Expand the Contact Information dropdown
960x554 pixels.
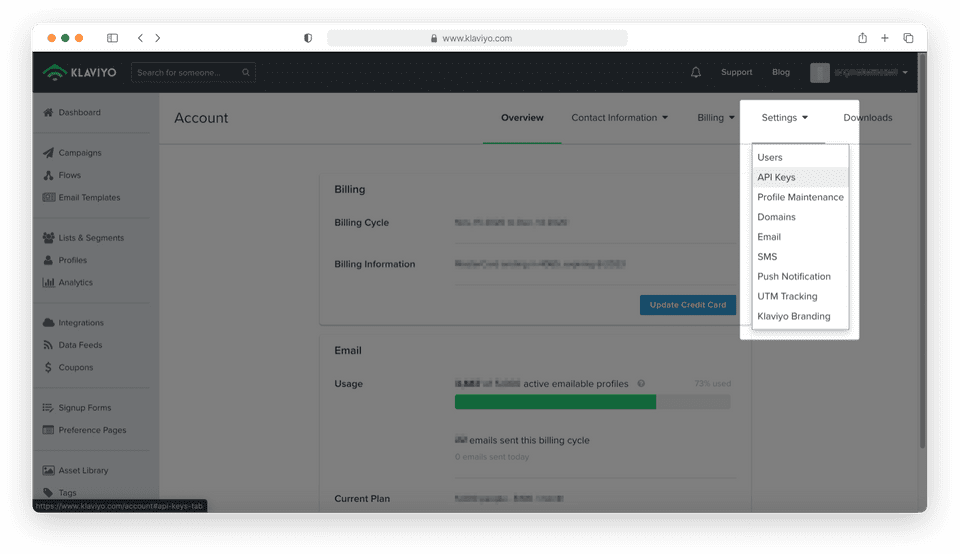click(x=619, y=118)
